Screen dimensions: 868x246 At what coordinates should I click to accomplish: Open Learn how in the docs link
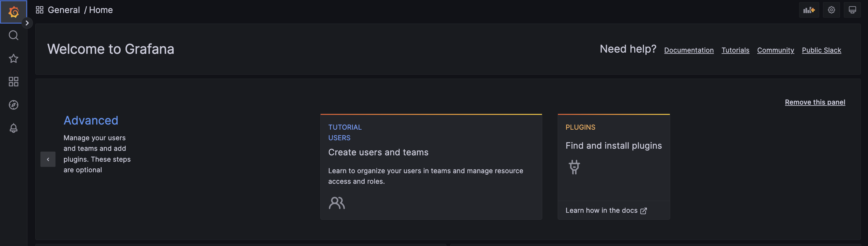click(606, 210)
